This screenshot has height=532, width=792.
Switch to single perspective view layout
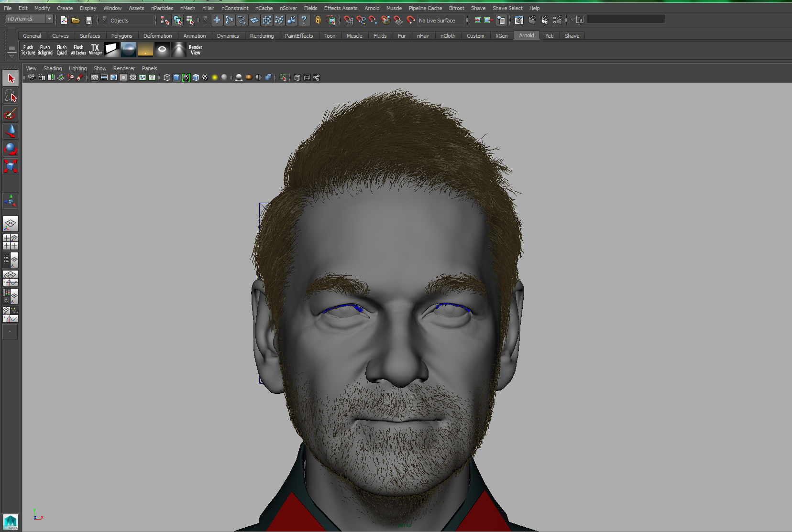(11, 224)
